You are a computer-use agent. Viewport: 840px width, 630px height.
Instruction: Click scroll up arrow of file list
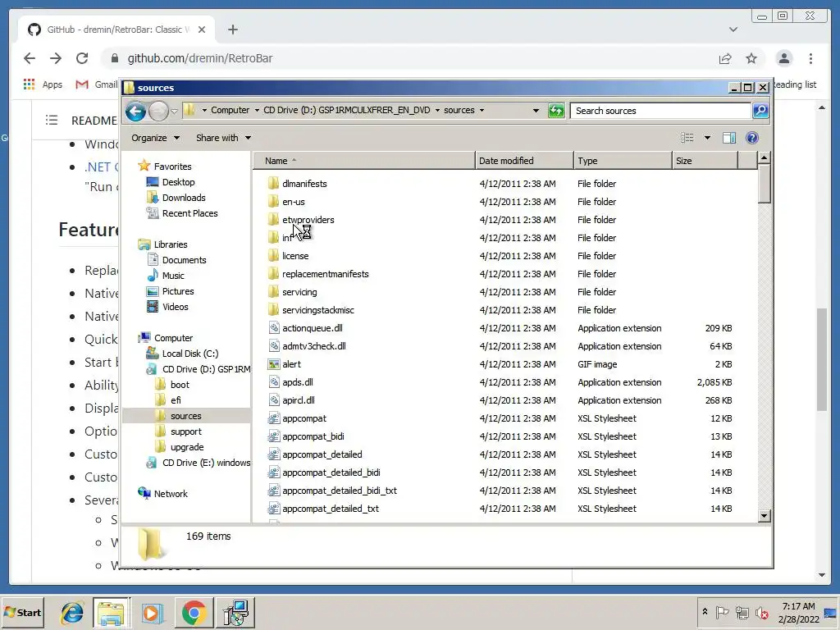click(765, 157)
